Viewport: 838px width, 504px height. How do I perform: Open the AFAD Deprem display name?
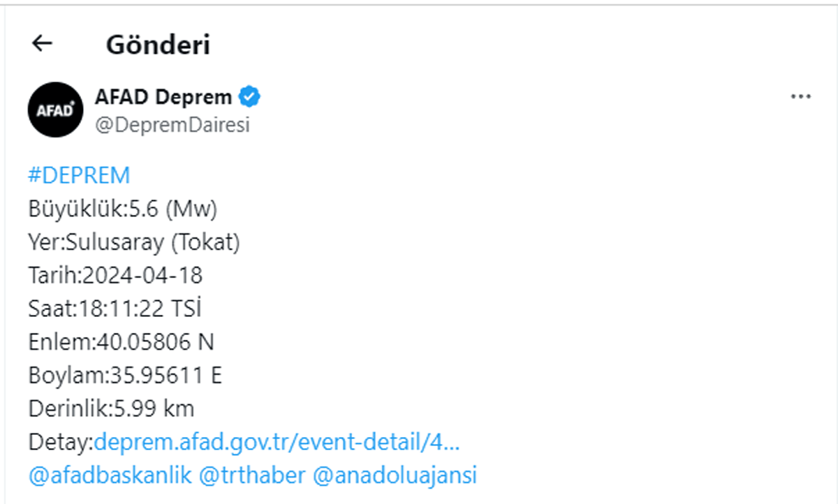pos(163,96)
